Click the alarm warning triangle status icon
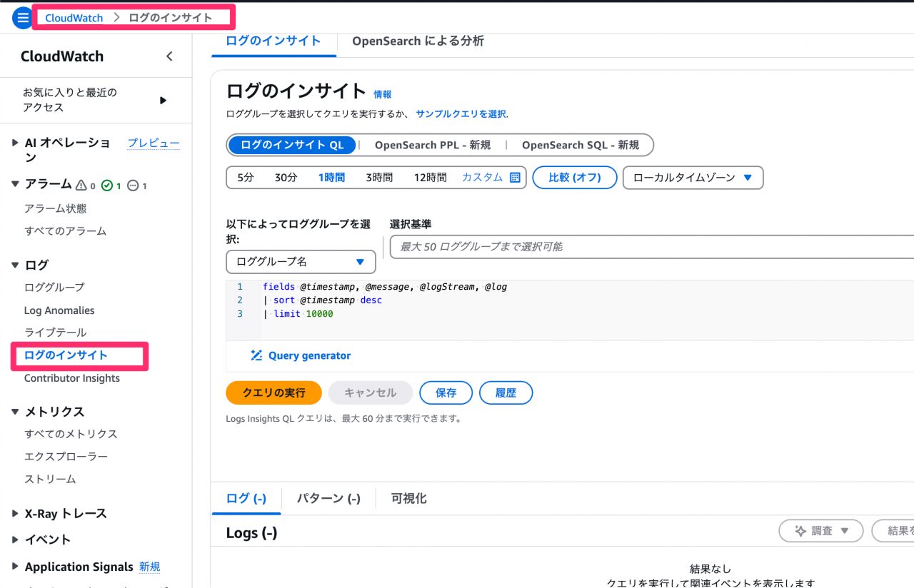Viewport: 914px width, 588px height. (81, 186)
